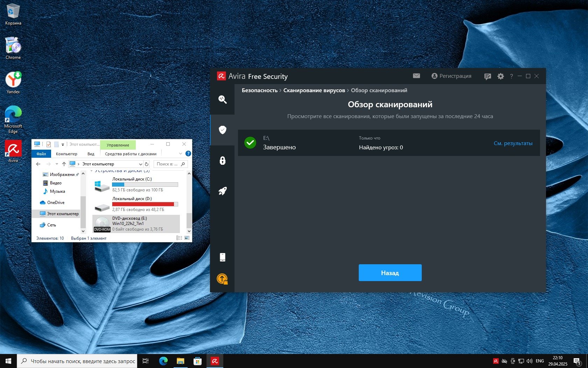Screen dimensions: 588x368
Task: Switch Explorer to details view
Action: tap(179, 238)
